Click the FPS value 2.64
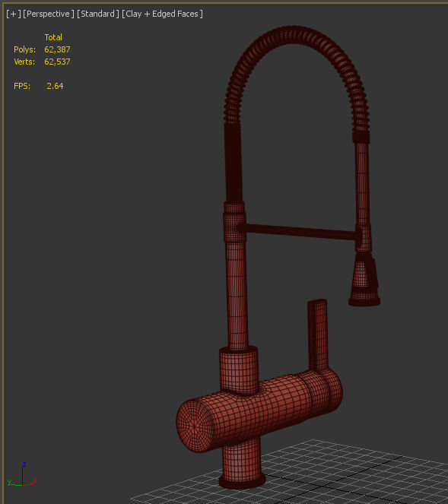Image resolution: width=448 pixels, height=504 pixels. (x=55, y=86)
